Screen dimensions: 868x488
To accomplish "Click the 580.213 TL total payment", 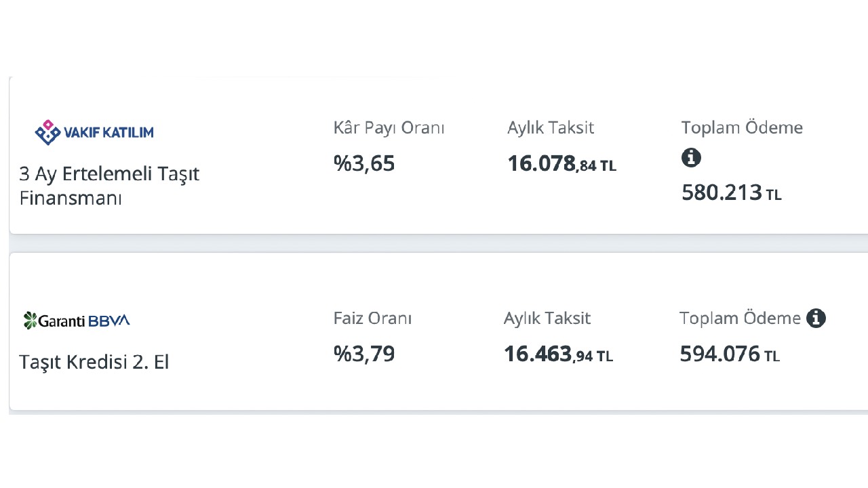I will point(732,192).
